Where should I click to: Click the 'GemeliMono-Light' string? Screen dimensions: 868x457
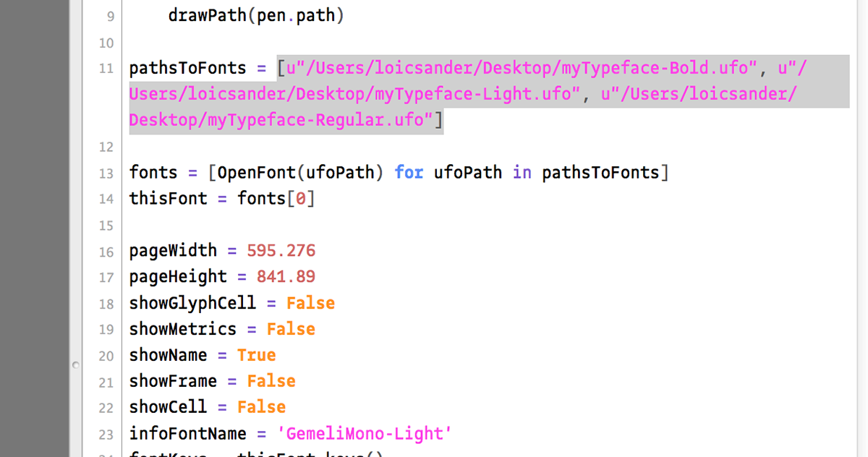pos(365,434)
